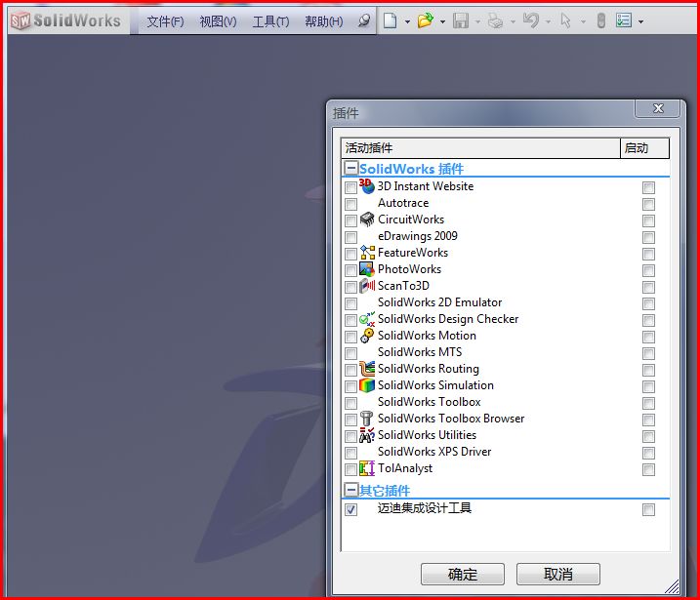Screen dimensions: 700x600
Task: Click the 迈迪集成设计工具 label
Action: pos(425,508)
